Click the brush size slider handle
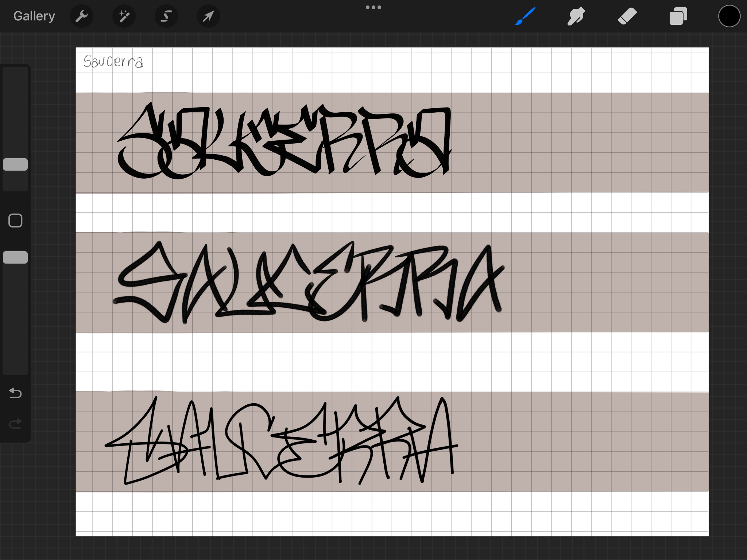 15,164
